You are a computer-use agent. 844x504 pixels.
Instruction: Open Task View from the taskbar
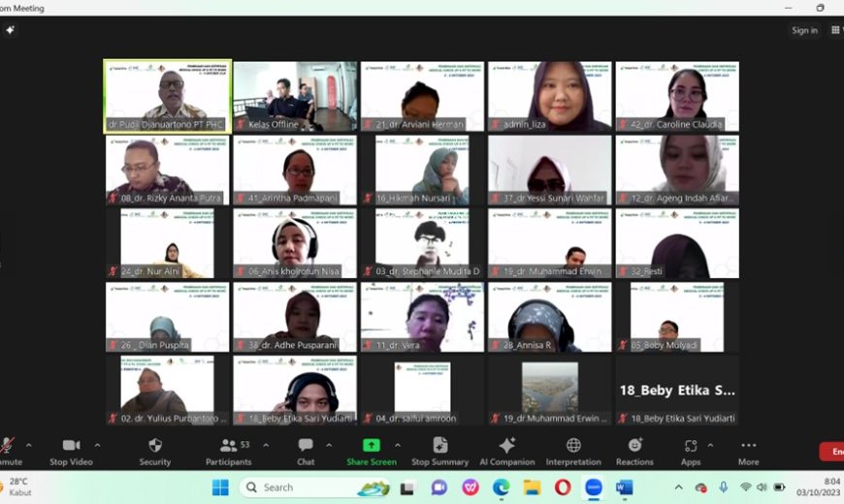(407, 488)
